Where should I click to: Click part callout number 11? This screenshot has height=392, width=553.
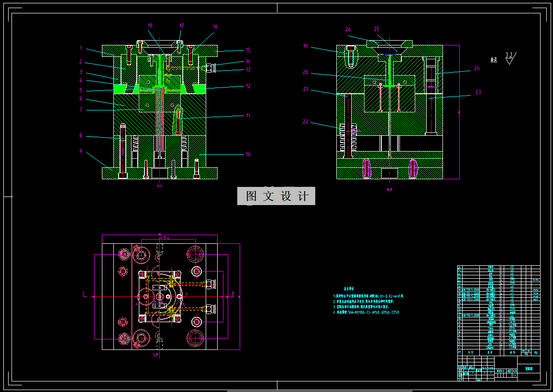pos(248,115)
